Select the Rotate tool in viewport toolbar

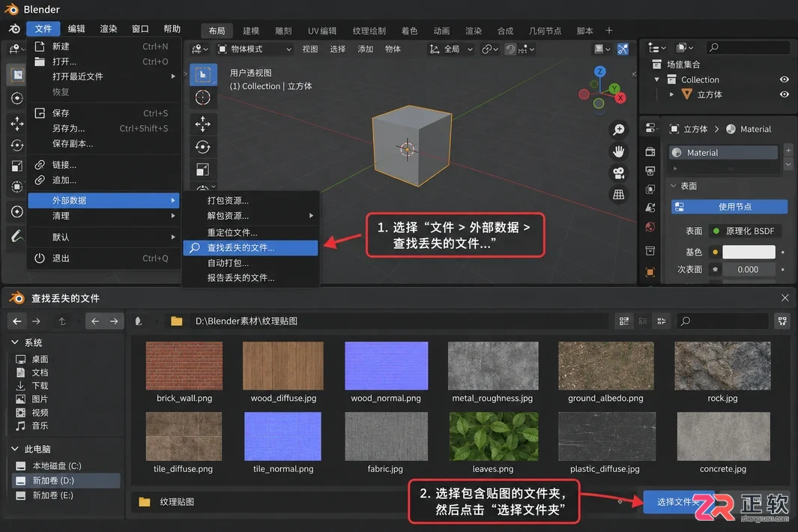tap(203, 147)
